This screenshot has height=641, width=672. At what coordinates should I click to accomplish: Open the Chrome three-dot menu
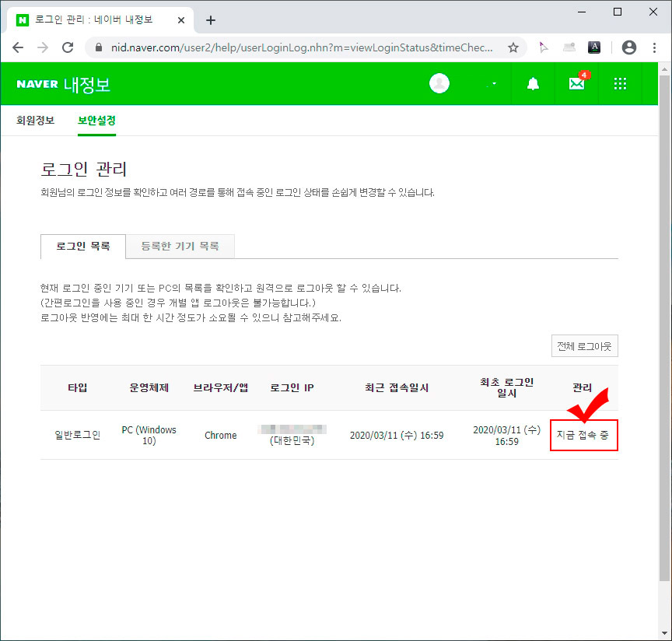(656, 47)
